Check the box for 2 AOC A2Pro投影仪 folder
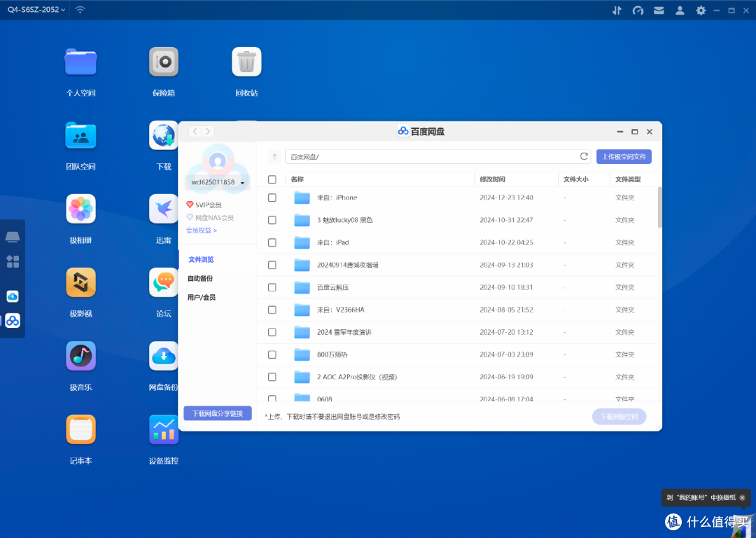 [x=272, y=377]
